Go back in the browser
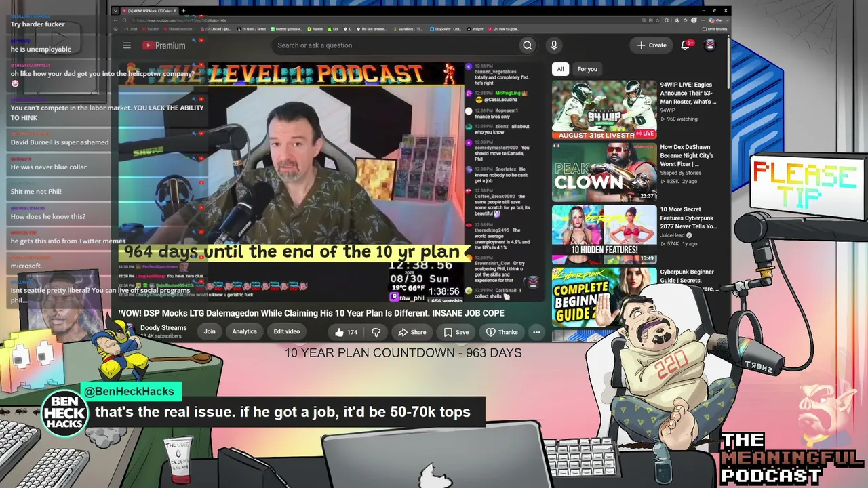The width and height of the screenshot is (868, 488). (x=115, y=20)
